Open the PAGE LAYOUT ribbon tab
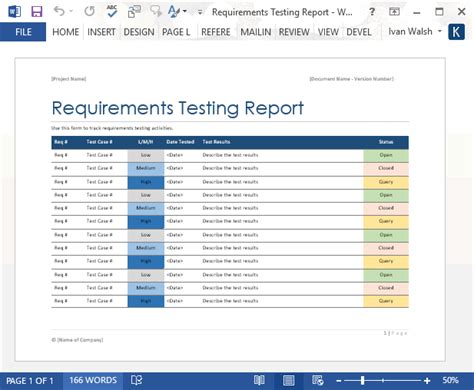This screenshot has height=390, width=474. tap(176, 32)
